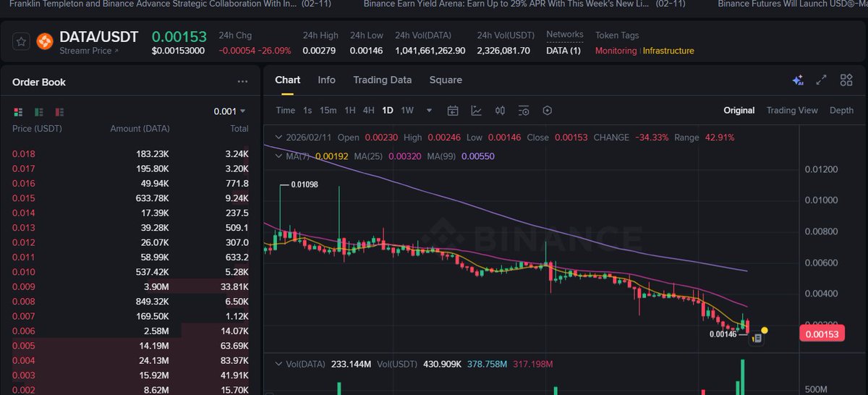Select the 1D chart interval
The image size is (868, 395).
pos(388,111)
